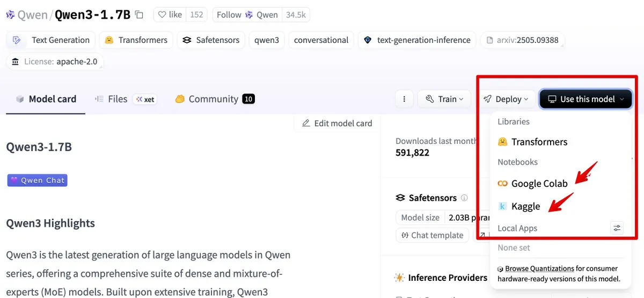The width and height of the screenshot is (644, 298).
Task: Click the xet badge beside Files
Action: pyautogui.click(x=145, y=99)
